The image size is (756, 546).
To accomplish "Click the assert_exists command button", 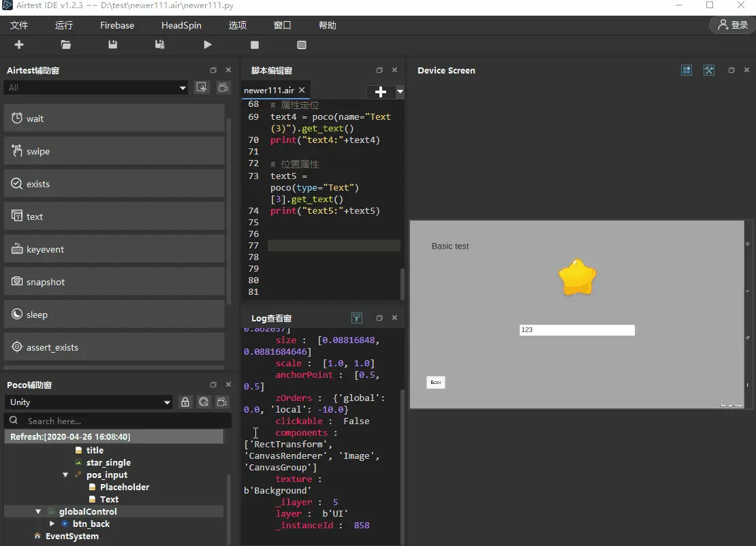I will coord(114,347).
